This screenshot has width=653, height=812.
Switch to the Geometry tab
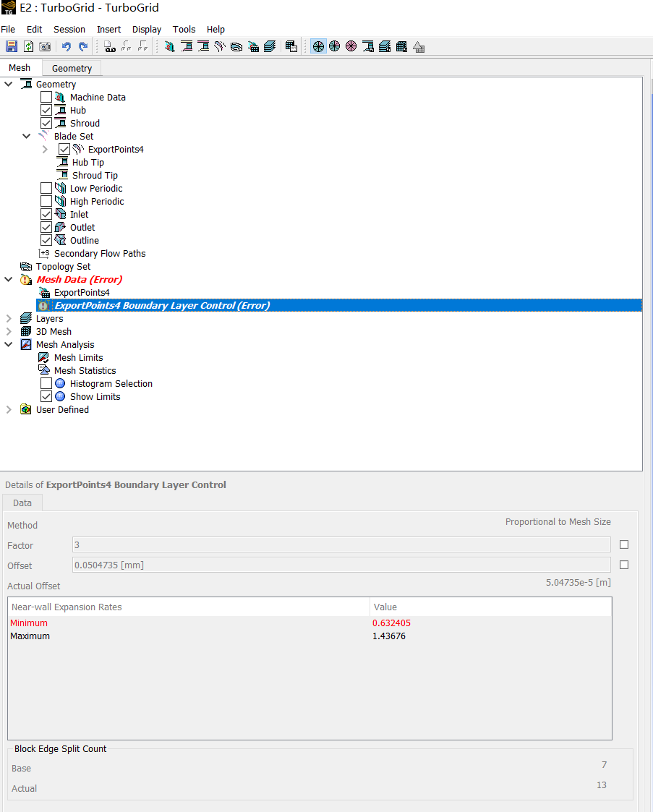[x=72, y=69]
